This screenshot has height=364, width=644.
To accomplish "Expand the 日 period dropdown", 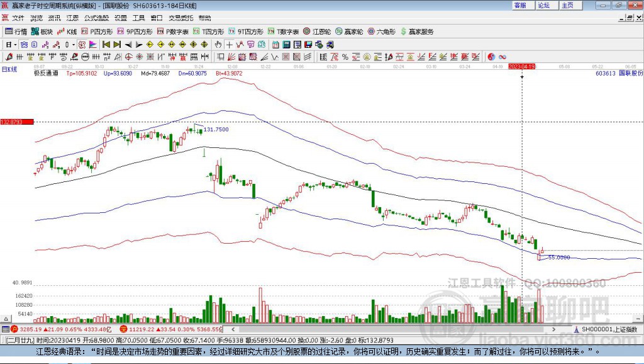I will [x=15, y=45].
